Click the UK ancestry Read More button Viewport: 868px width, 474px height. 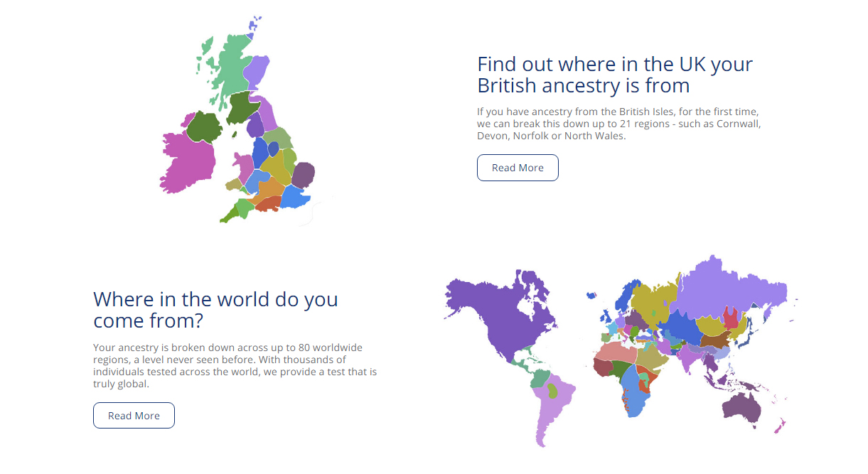coord(518,168)
